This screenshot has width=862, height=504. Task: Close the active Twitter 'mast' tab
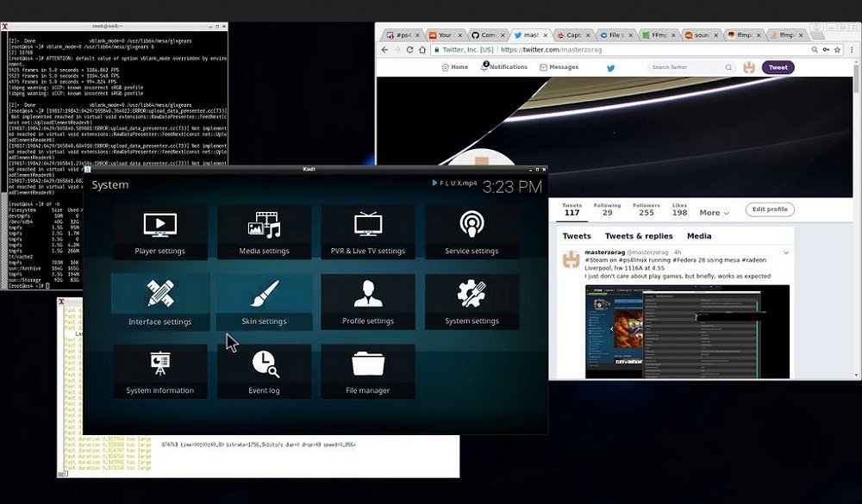click(546, 35)
